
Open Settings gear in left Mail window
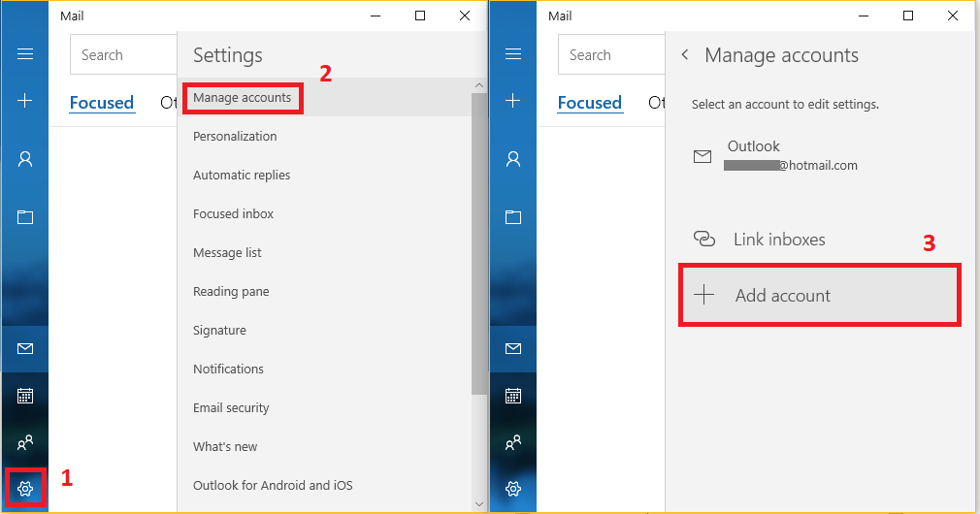[25, 489]
